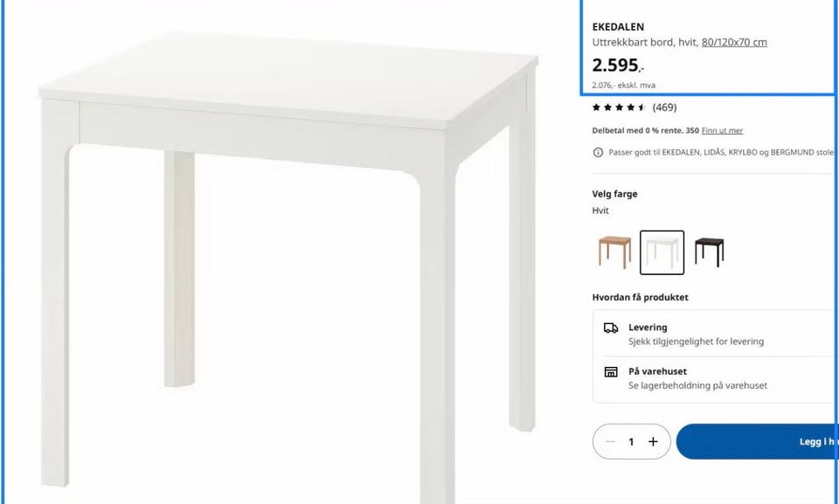
Task: Click the quantity number field
Action: 631,441
